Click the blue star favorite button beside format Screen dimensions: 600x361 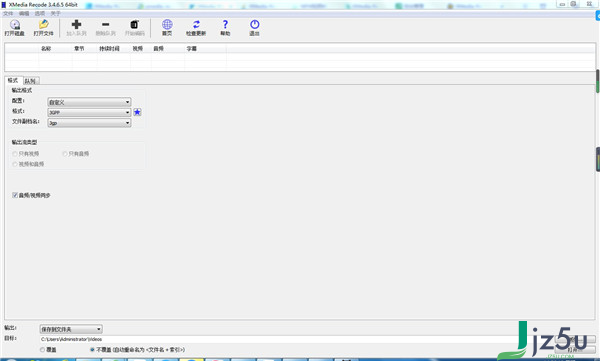137,112
